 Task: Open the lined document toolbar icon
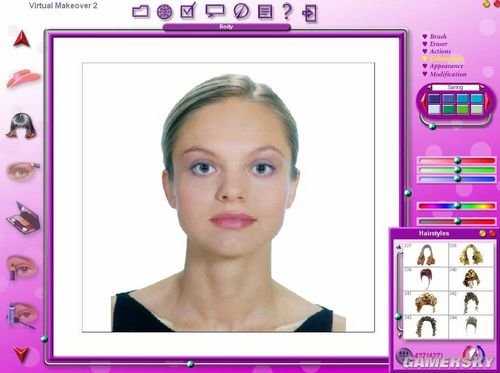point(265,12)
